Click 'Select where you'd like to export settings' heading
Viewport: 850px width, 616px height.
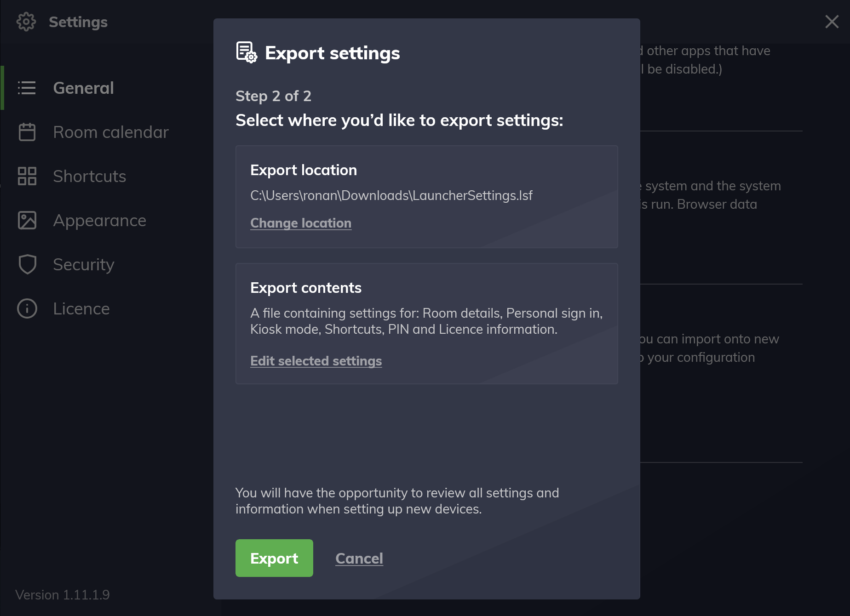click(x=399, y=120)
